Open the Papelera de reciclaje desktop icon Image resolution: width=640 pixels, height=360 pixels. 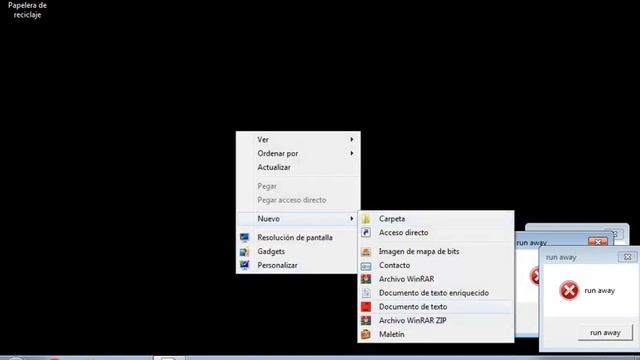(27, 10)
